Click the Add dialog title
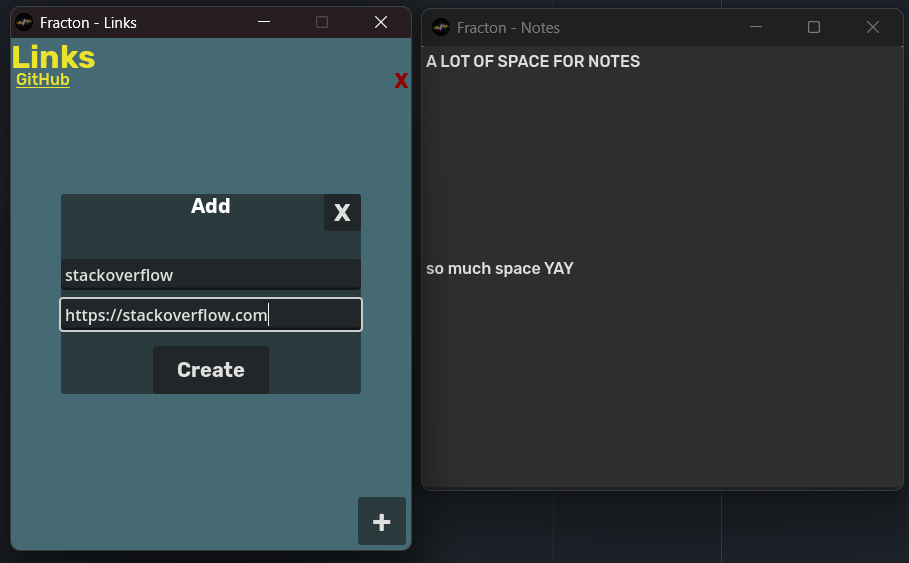The width and height of the screenshot is (909, 563). click(x=211, y=206)
